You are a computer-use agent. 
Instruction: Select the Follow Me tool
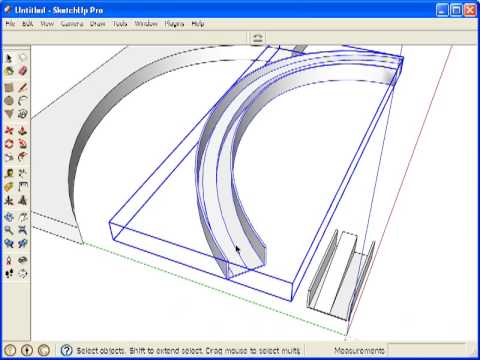tap(23, 144)
